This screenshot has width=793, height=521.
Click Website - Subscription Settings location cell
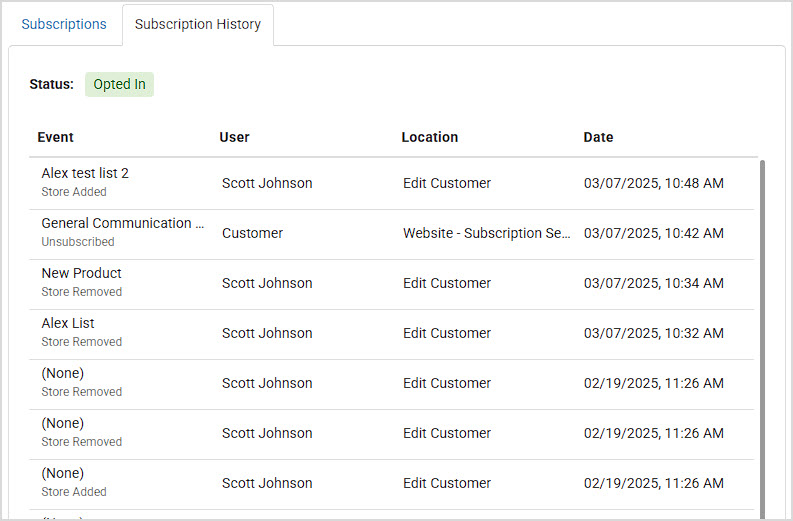click(486, 233)
